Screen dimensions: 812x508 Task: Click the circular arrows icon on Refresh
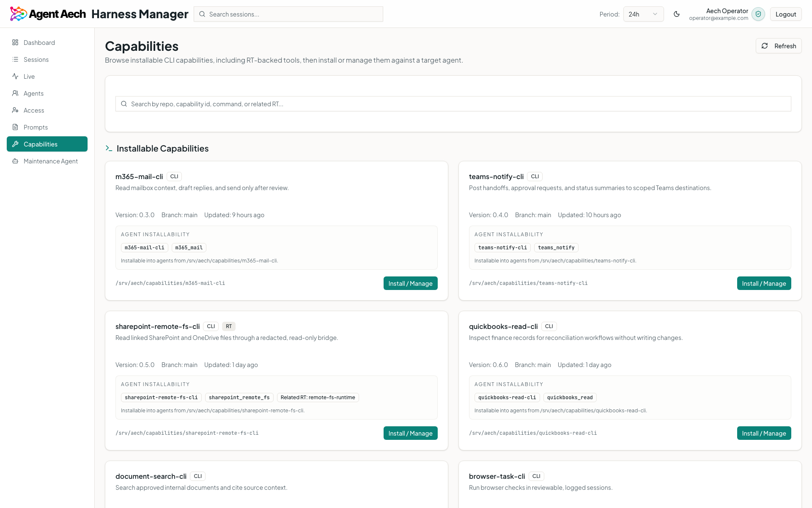coord(765,46)
